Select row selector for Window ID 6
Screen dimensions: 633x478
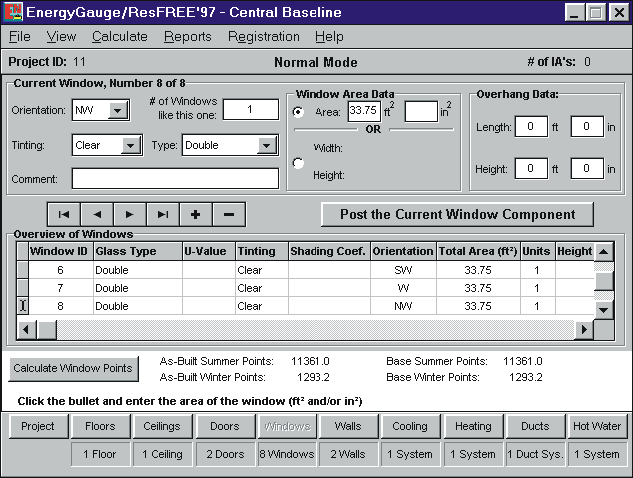[x=23, y=270]
